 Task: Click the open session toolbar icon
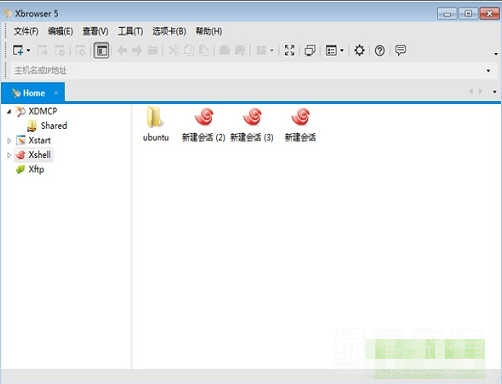tap(43, 51)
